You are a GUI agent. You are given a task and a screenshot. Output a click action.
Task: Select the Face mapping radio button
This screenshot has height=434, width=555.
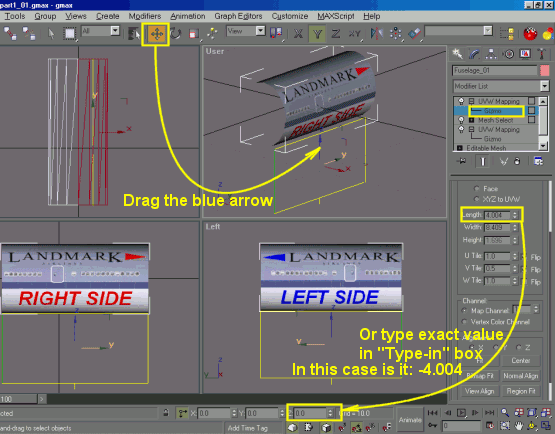(x=476, y=189)
